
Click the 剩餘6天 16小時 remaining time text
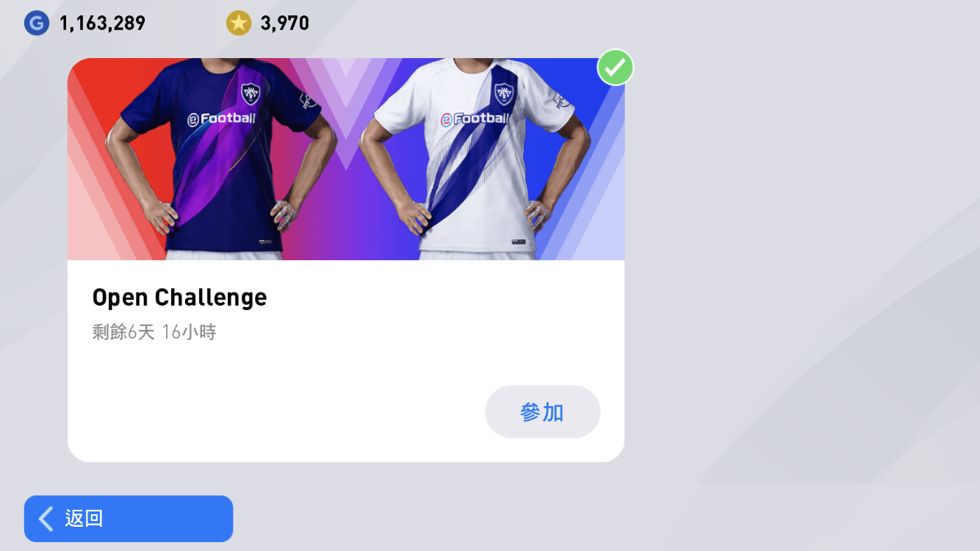click(x=154, y=332)
